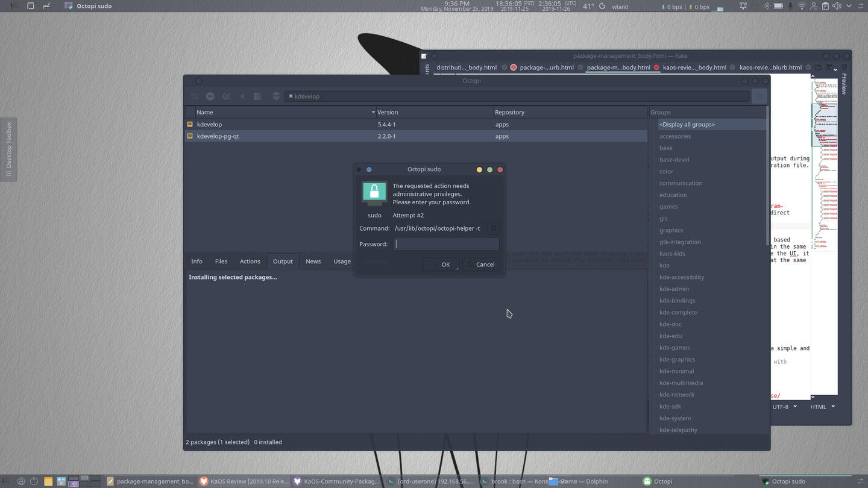Focus the Password input field

(447, 244)
